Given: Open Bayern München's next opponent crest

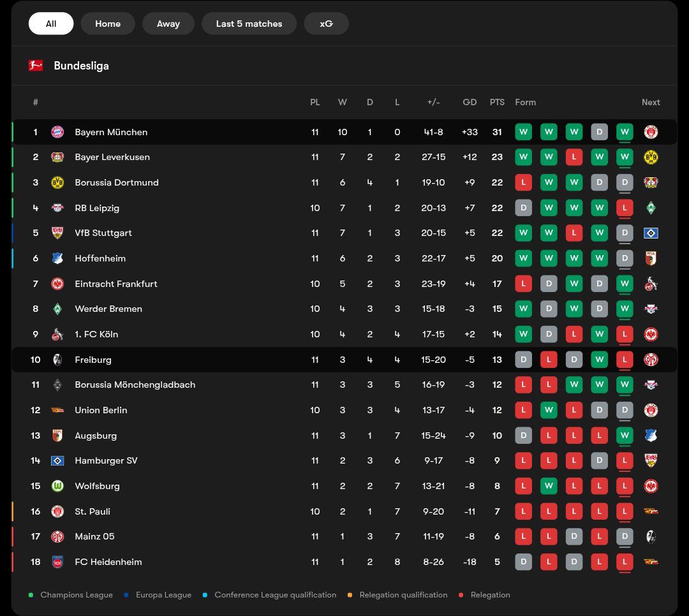Looking at the screenshot, I should point(651,132).
